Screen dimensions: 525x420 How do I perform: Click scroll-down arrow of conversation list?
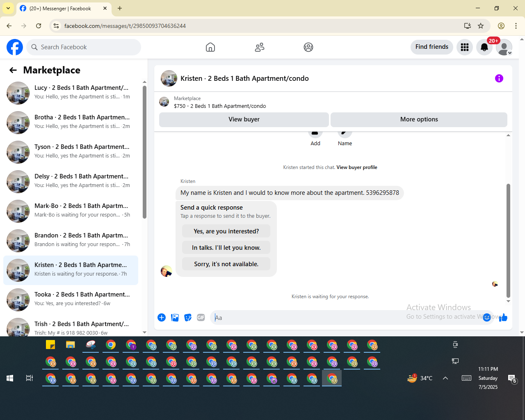pyautogui.click(x=144, y=333)
